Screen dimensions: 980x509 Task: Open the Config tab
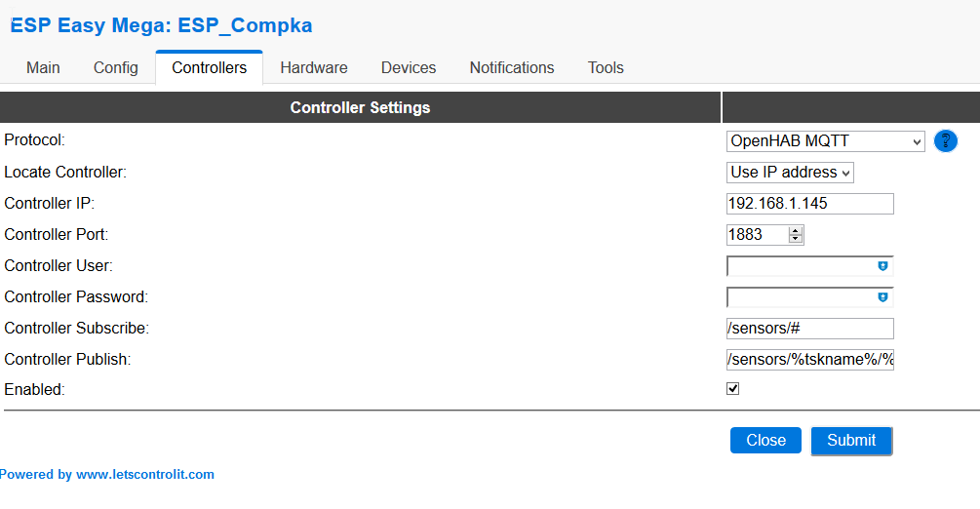tap(116, 68)
